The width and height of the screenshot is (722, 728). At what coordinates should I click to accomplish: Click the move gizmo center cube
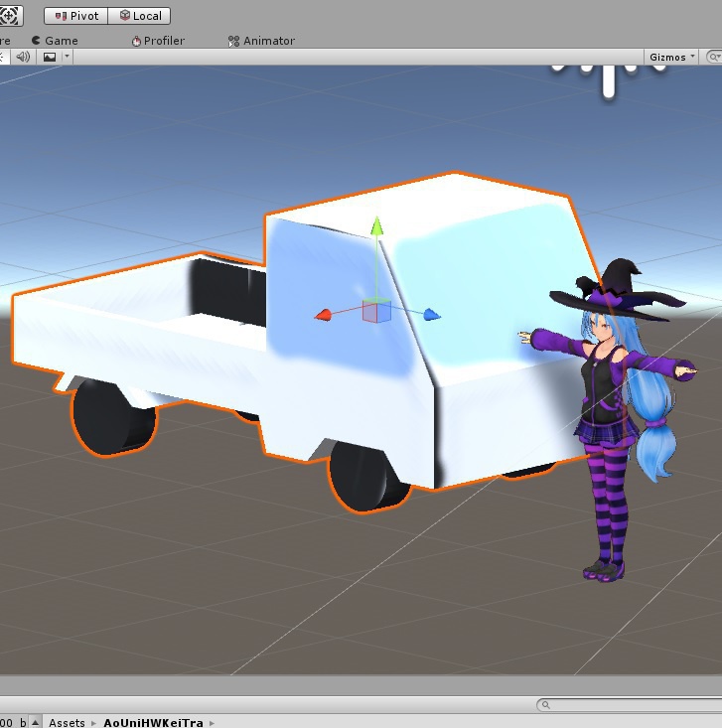[x=376, y=311]
